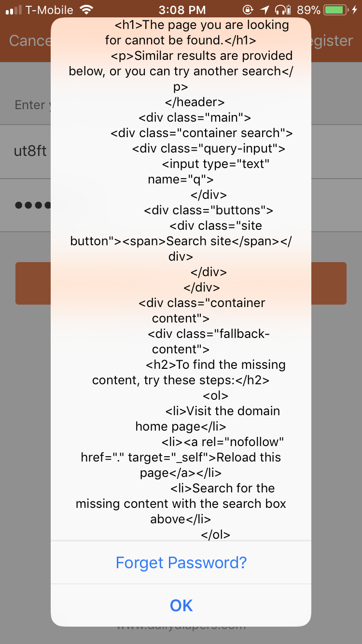Tap the password field with dots
The width and height of the screenshot is (362, 644).
tap(32, 205)
